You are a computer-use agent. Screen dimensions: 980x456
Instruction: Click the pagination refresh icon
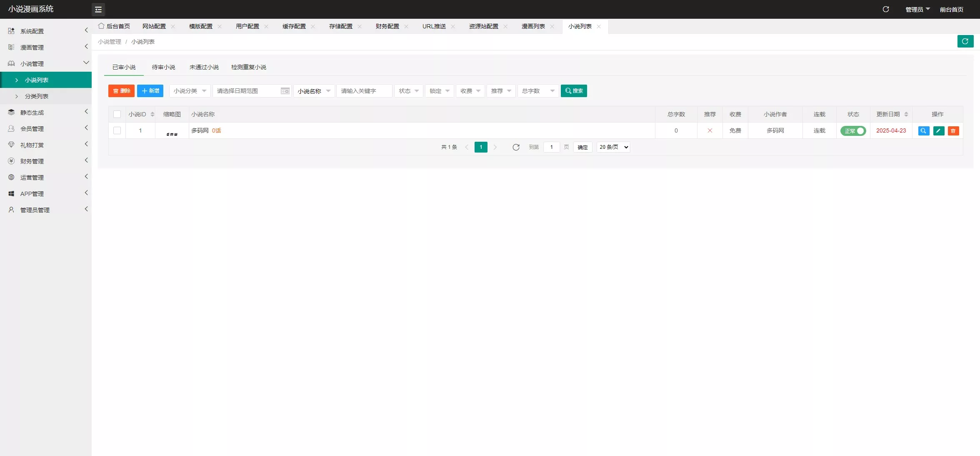516,147
